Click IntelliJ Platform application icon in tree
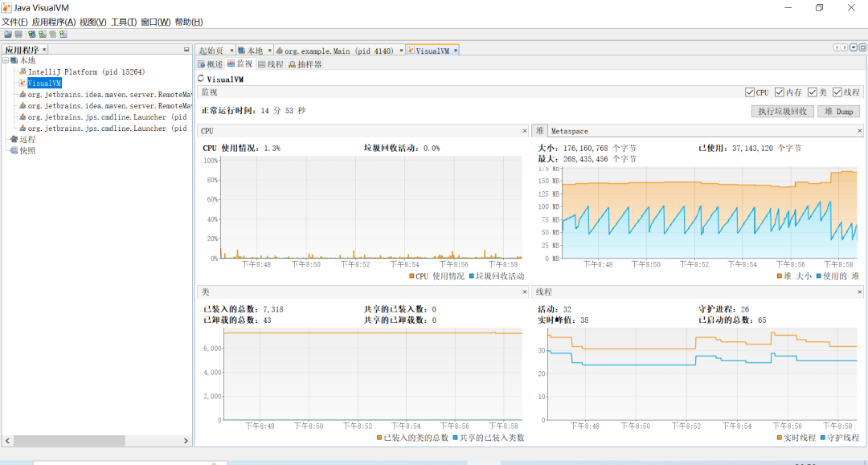Viewport: 868px width, 465px height. (23, 72)
